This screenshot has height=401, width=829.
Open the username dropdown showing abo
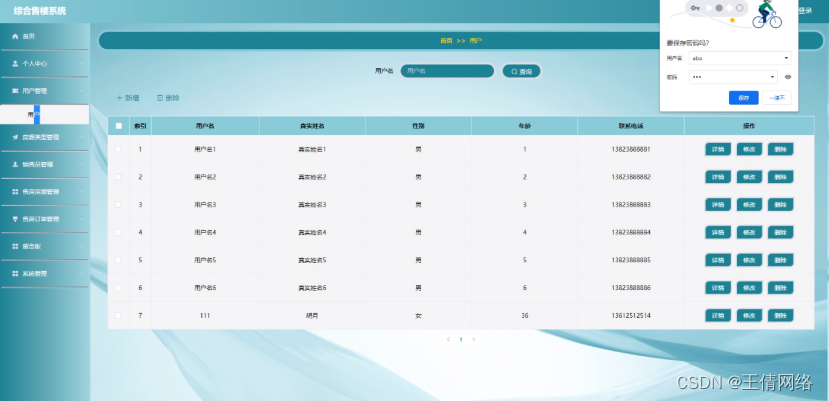pos(740,58)
